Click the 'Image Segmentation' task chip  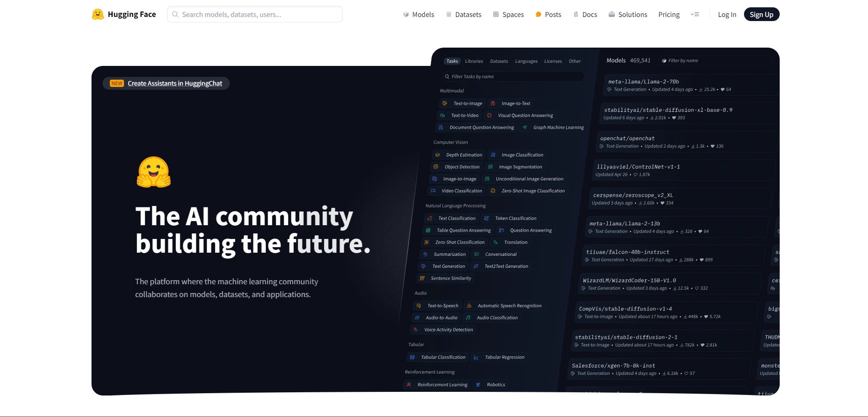coord(515,167)
